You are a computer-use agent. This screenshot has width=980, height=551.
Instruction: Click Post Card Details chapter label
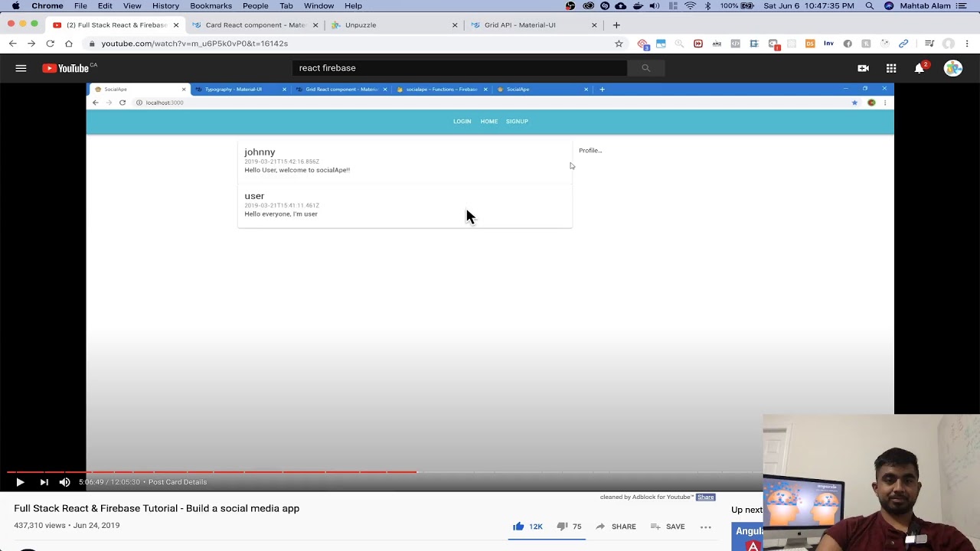tap(178, 482)
